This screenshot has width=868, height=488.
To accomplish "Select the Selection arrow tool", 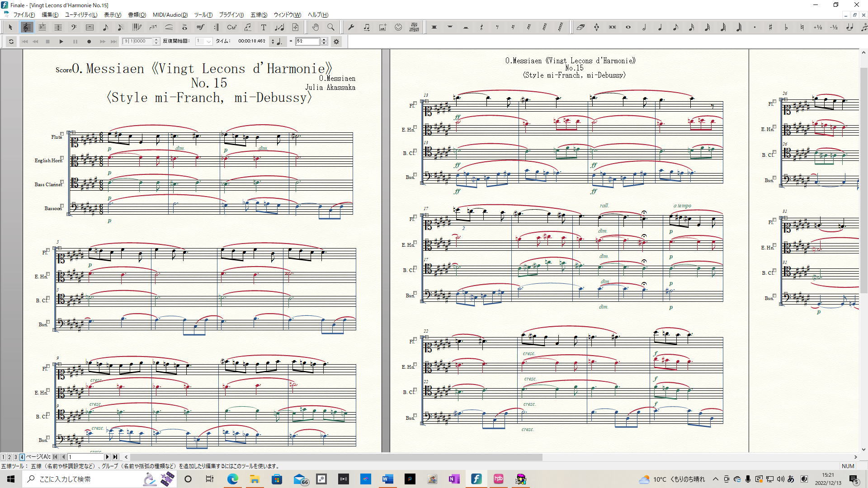I will (x=11, y=27).
